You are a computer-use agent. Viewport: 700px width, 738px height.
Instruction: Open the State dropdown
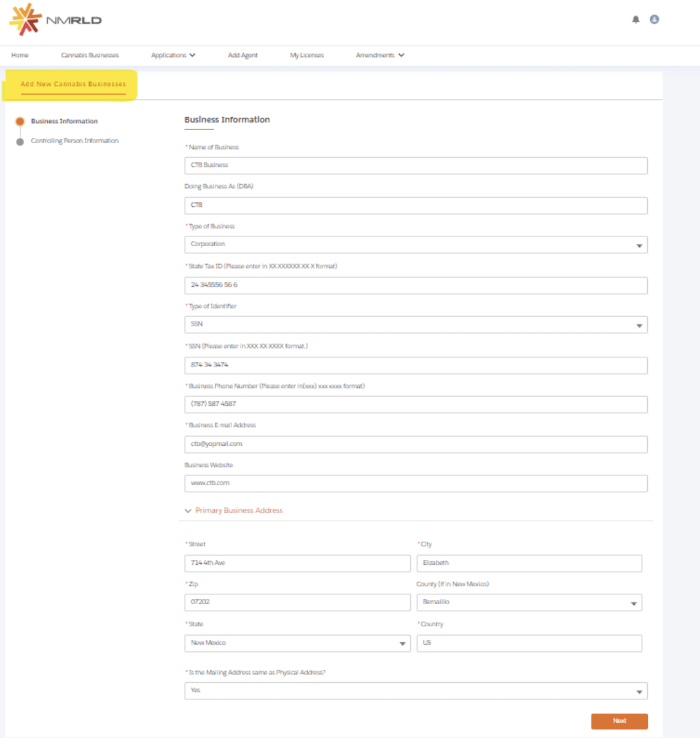(x=297, y=643)
